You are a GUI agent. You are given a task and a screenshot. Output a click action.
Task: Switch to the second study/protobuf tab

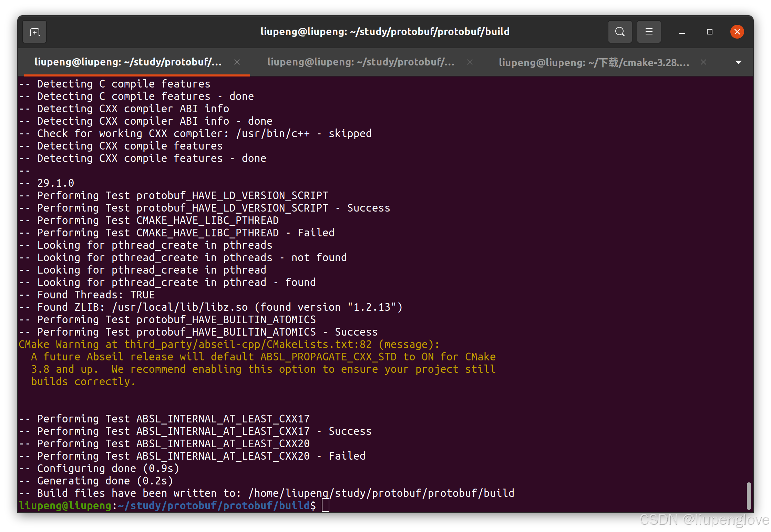[361, 62]
